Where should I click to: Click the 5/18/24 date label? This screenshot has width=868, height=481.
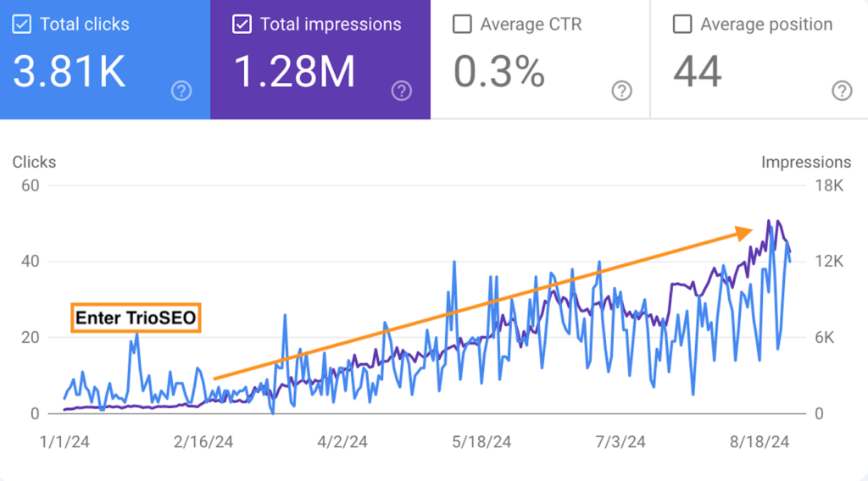click(482, 442)
